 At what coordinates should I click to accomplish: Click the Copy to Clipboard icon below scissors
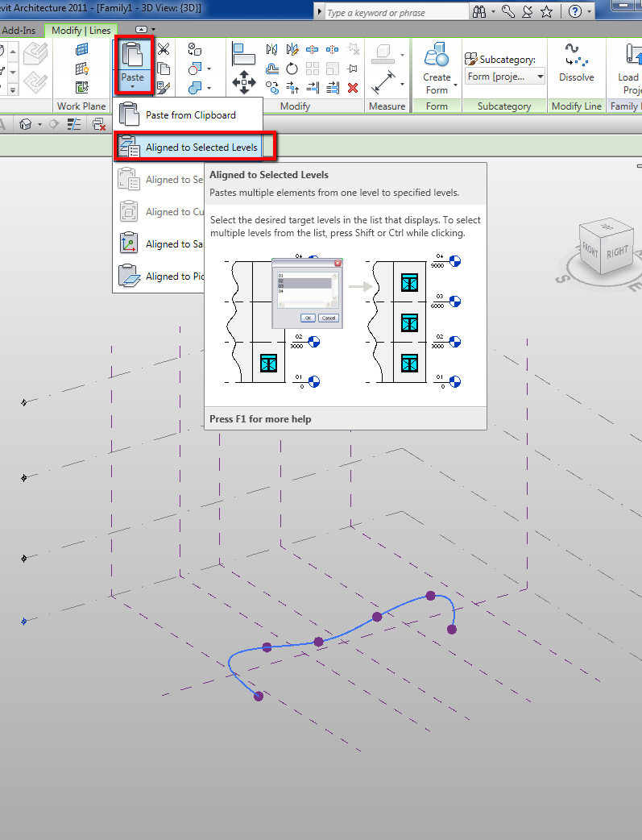click(x=164, y=69)
